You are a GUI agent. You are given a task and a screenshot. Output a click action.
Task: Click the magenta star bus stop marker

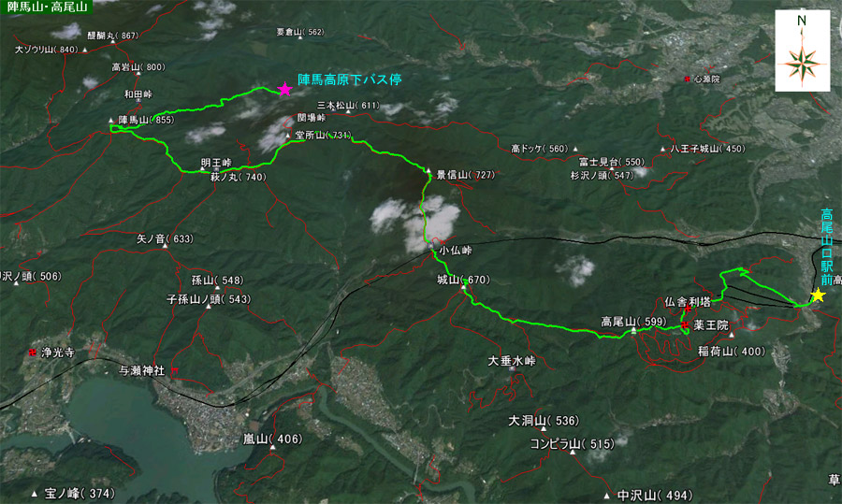pos(284,89)
